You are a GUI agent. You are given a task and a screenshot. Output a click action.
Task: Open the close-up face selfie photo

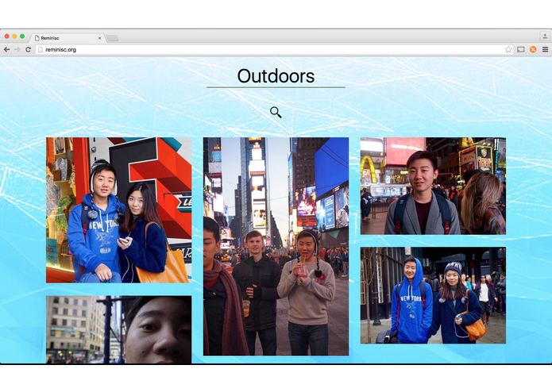pyautogui.click(x=119, y=329)
